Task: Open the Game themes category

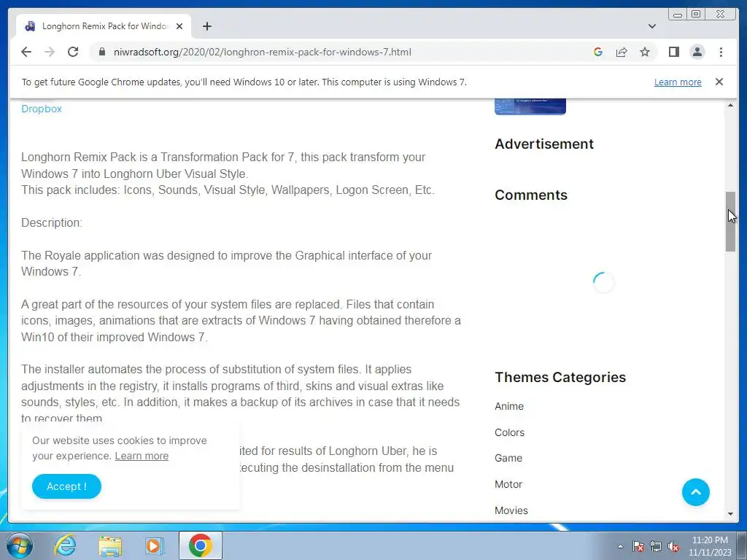Action: click(508, 458)
